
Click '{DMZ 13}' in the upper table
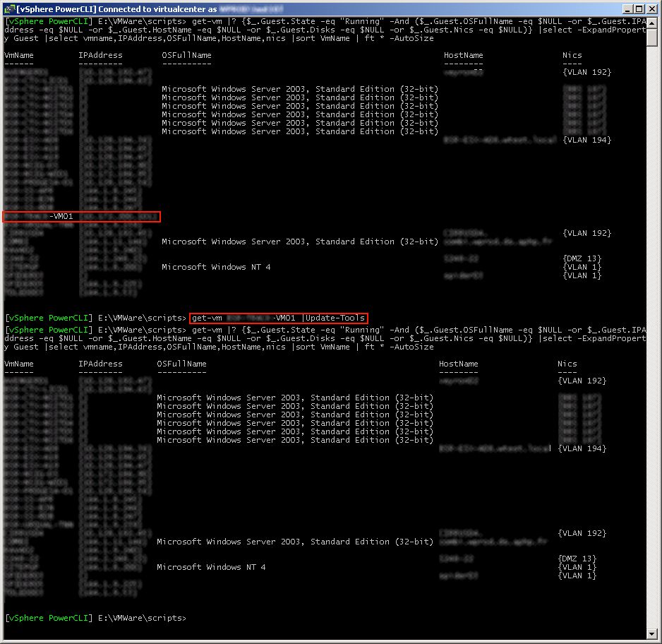pyautogui.click(x=582, y=258)
